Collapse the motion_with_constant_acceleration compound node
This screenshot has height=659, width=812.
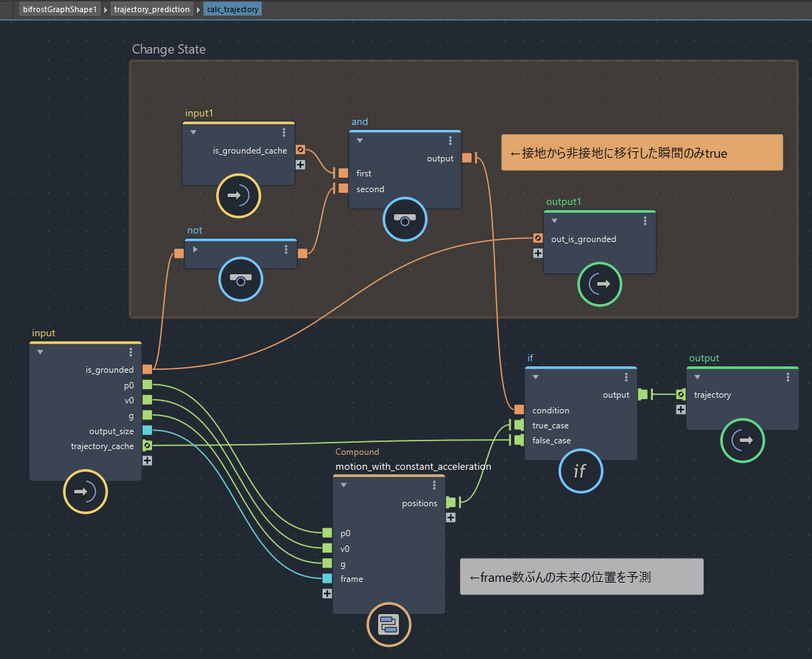click(x=343, y=485)
